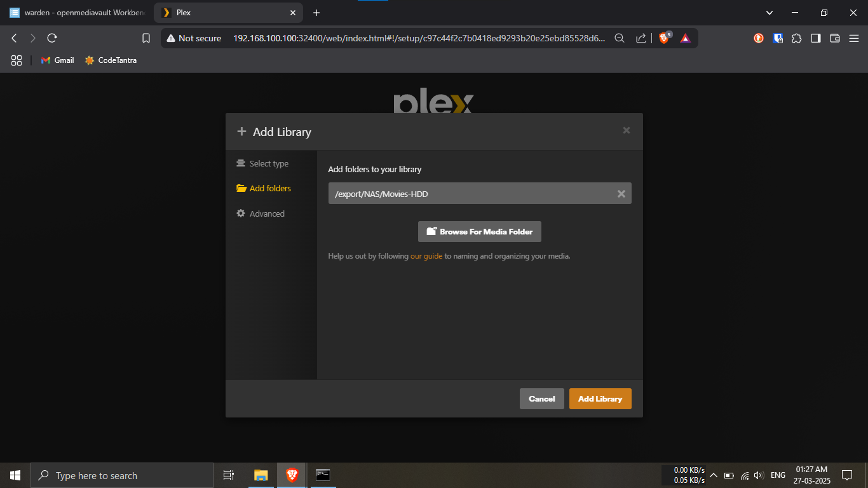868x488 pixels.
Task: Confirm with the Add Library button
Action: (x=600, y=399)
